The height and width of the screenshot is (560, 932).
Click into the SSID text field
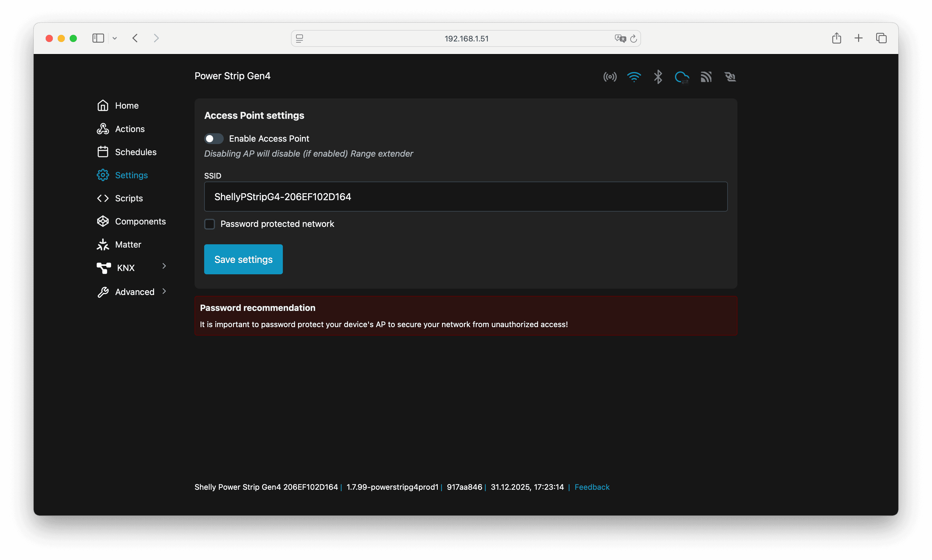click(x=465, y=197)
